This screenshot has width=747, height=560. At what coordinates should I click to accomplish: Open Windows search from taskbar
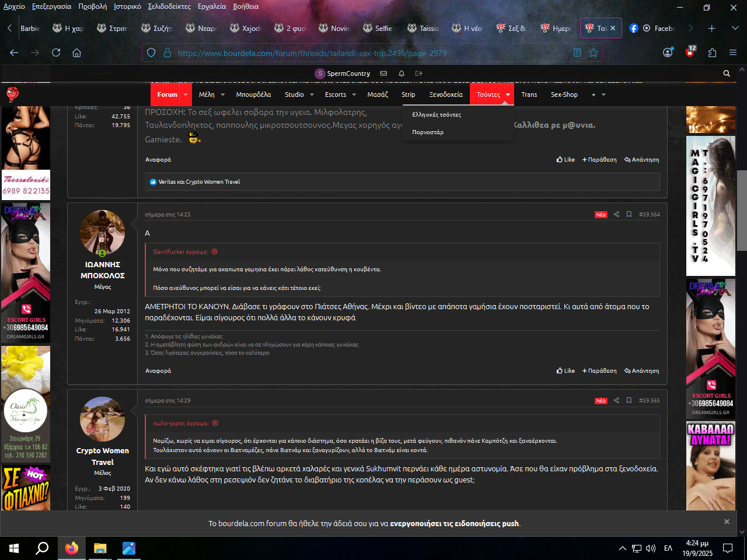click(x=42, y=548)
